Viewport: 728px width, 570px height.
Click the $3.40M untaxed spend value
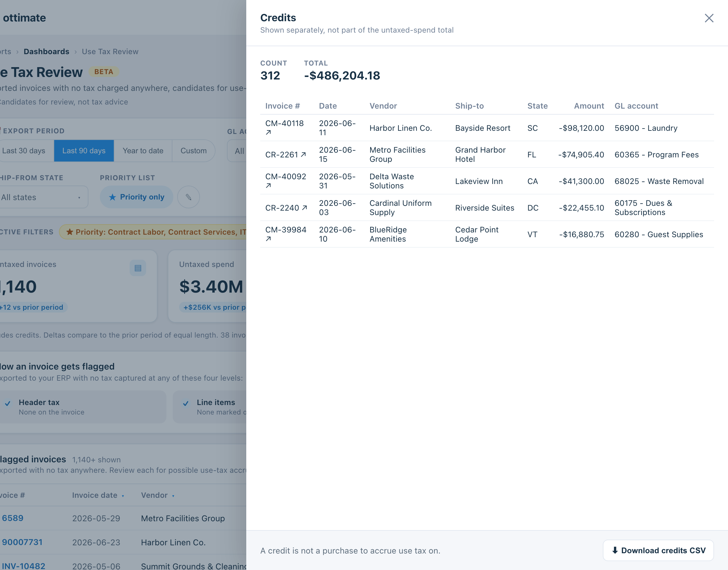point(211,286)
